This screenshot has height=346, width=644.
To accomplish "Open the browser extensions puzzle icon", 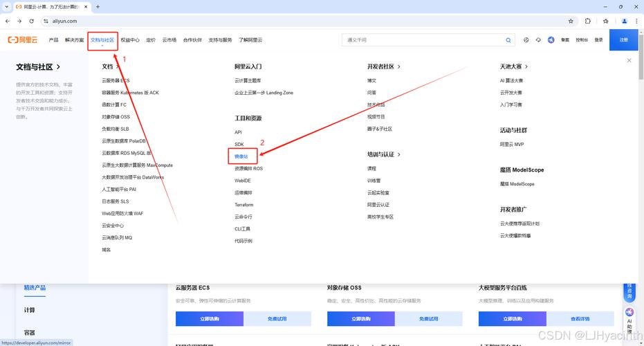I will [588, 21].
